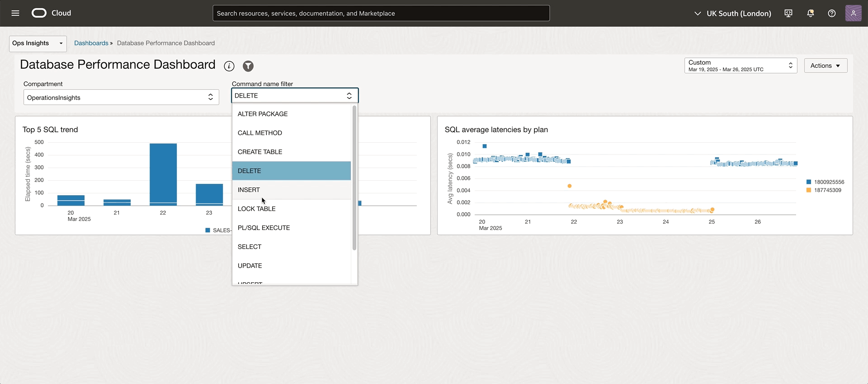
Task: Click the Actions button
Action: pos(825,66)
